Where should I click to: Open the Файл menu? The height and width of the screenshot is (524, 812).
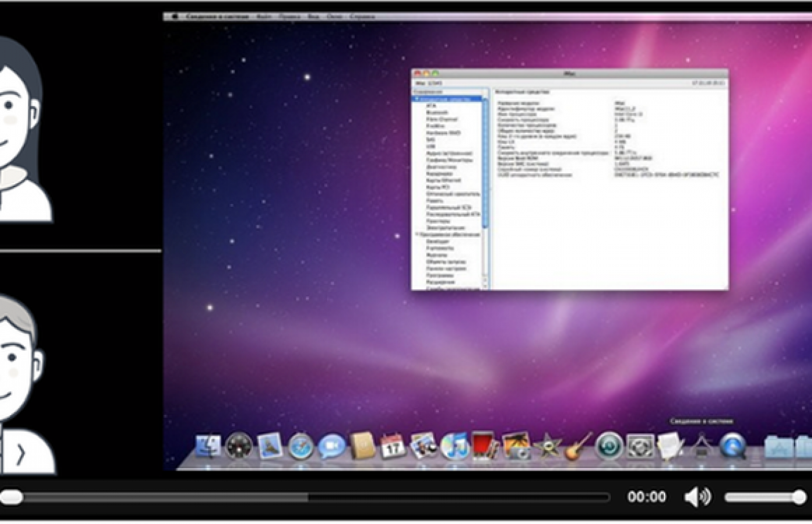pos(264,17)
